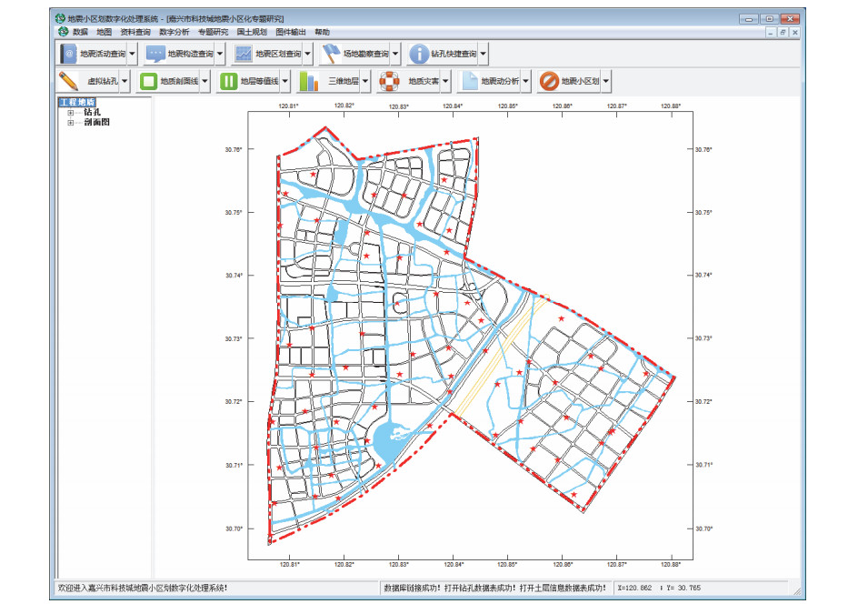Screen dimensions: 868x614
Task: Open the 帮助 menu
Action: pos(322,32)
